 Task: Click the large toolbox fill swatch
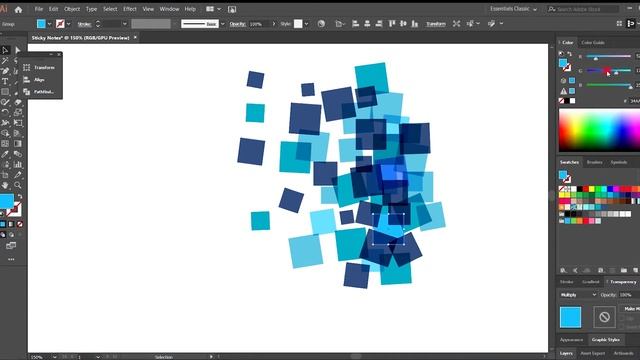pyautogui.click(x=7, y=201)
